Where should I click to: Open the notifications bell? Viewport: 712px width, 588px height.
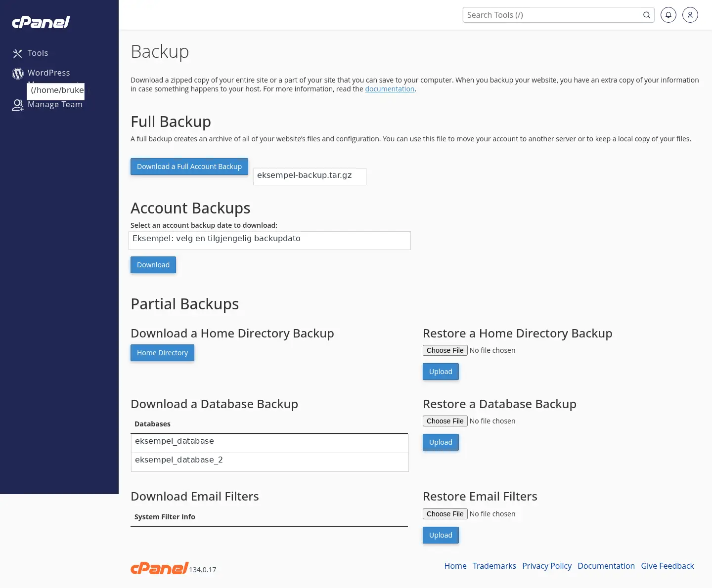pos(668,15)
